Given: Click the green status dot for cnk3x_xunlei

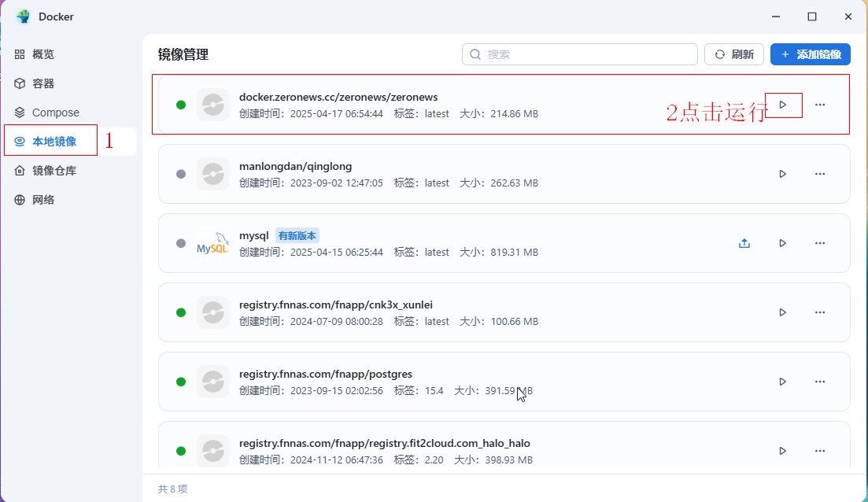Looking at the screenshot, I should [x=181, y=312].
